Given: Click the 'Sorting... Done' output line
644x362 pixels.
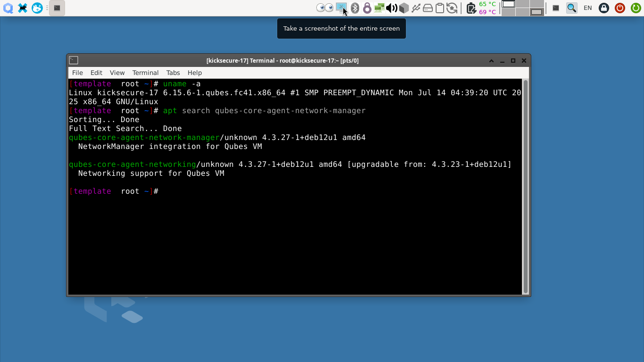Looking at the screenshot, I should 104,120.
